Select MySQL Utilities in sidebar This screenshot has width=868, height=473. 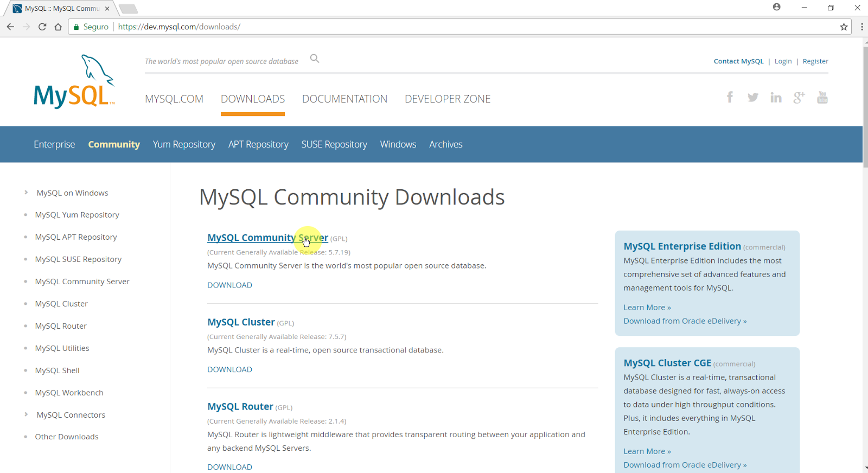click(62, 348)
